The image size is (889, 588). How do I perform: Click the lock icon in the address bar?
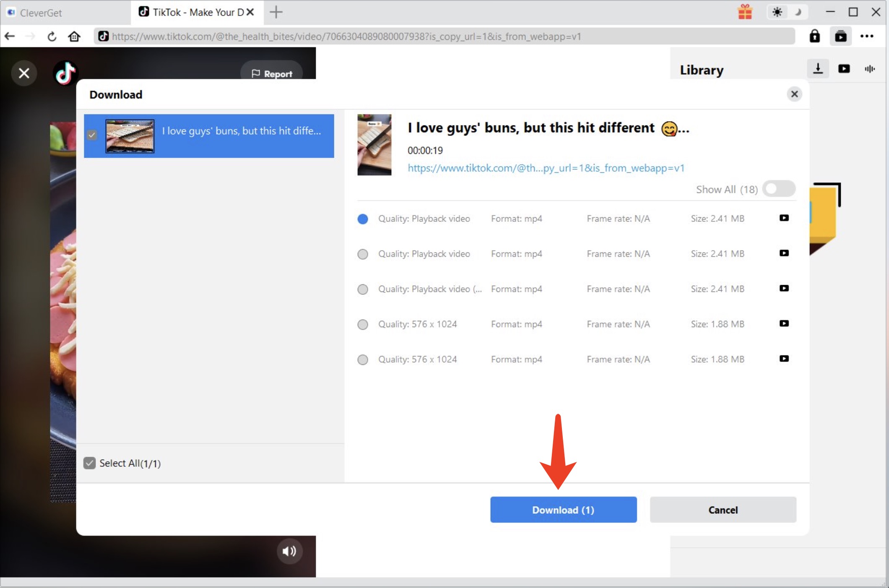pos(815,36)
